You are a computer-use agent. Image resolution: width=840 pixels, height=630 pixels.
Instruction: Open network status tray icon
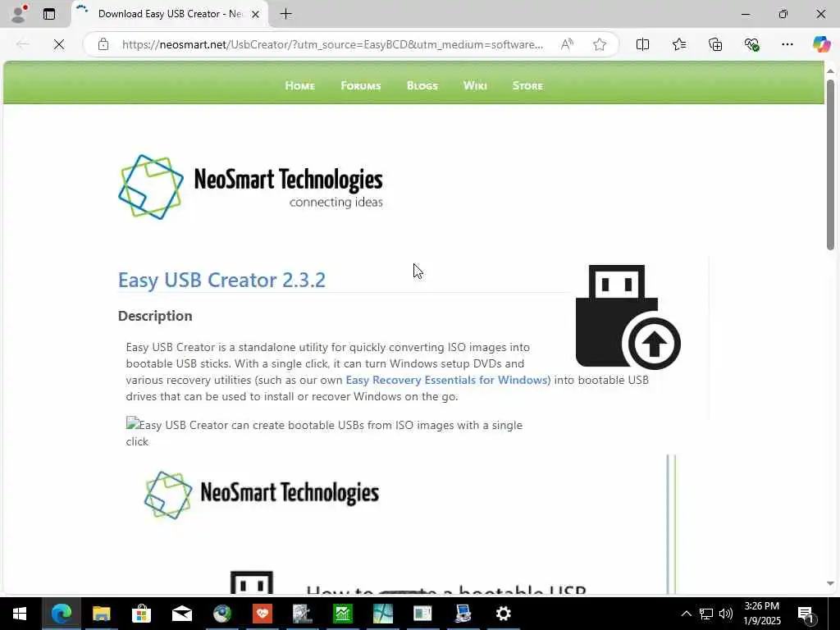[x=706, y=614]
